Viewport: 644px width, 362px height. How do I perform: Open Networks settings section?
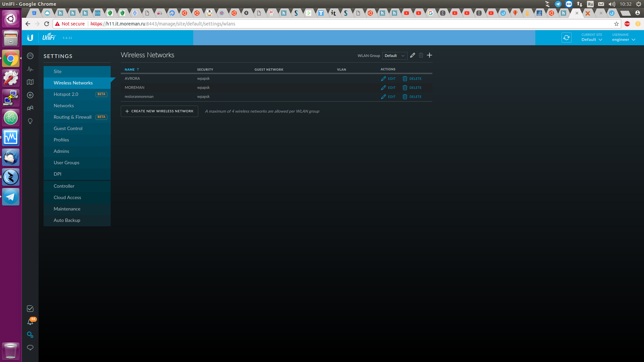point(77,106)
